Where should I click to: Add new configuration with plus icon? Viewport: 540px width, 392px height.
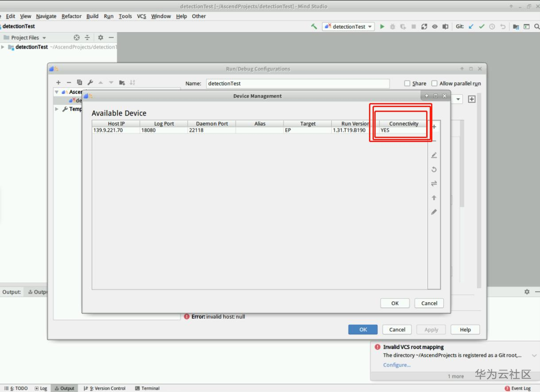[58, 83]
